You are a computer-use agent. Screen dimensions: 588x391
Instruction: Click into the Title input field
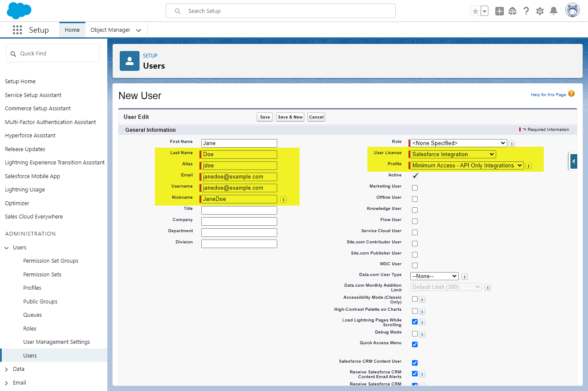[239, 210]
